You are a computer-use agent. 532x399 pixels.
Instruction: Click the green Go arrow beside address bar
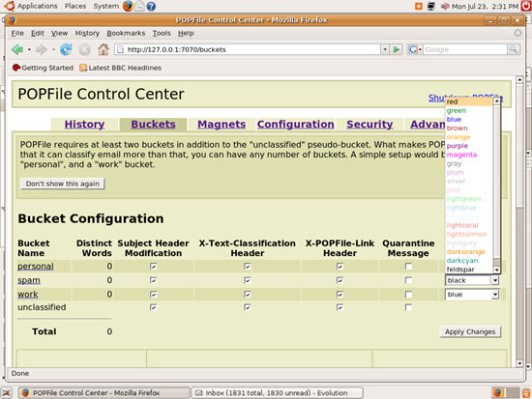pyautogui.click(x=396, y=49)
